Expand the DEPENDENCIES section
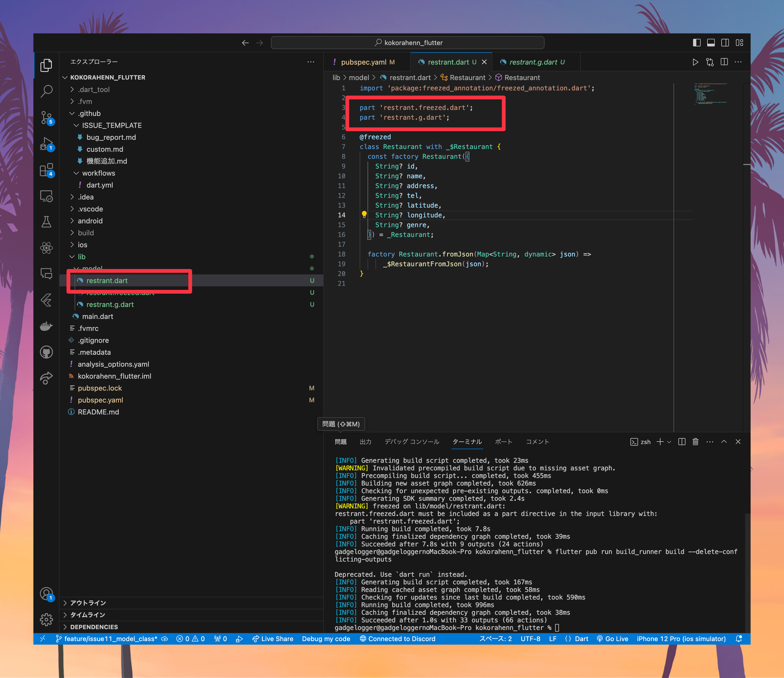Image resolution: width=784 pixels, height=678 pixels. (94, 627)
